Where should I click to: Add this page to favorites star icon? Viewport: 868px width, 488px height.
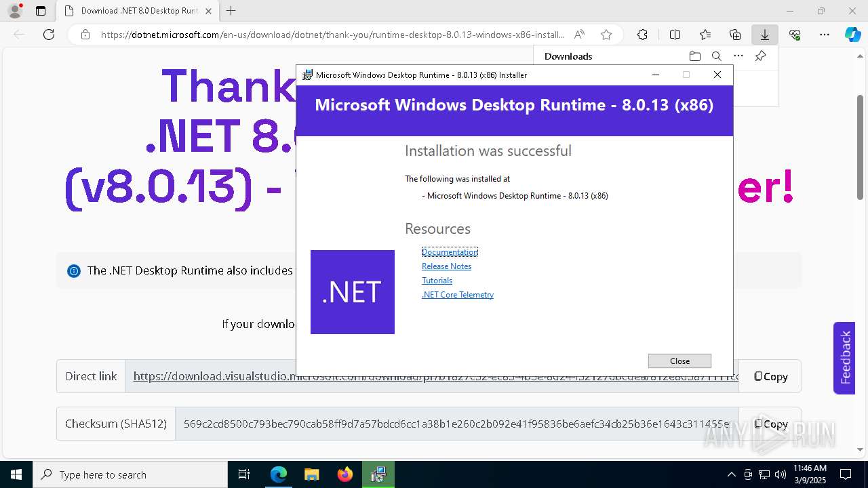[x=606, y=35]
